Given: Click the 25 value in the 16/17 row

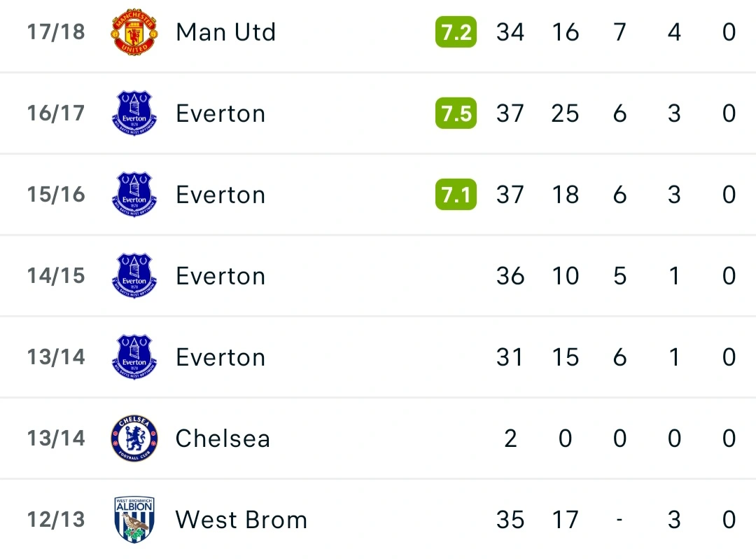Looking at the screenshot, I should pyautogui.click(x=564, y=113).
